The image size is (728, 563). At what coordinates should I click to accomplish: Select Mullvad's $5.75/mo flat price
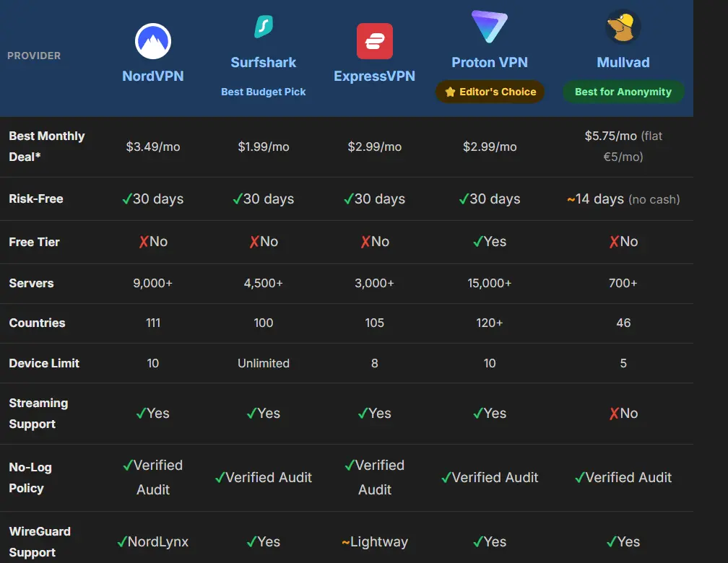(623, 147)
